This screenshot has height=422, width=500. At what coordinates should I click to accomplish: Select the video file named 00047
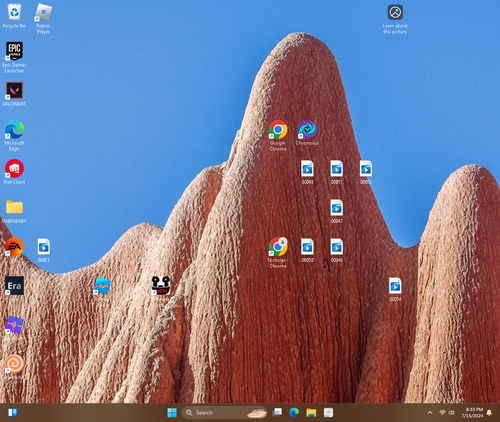tap(337, 211)
